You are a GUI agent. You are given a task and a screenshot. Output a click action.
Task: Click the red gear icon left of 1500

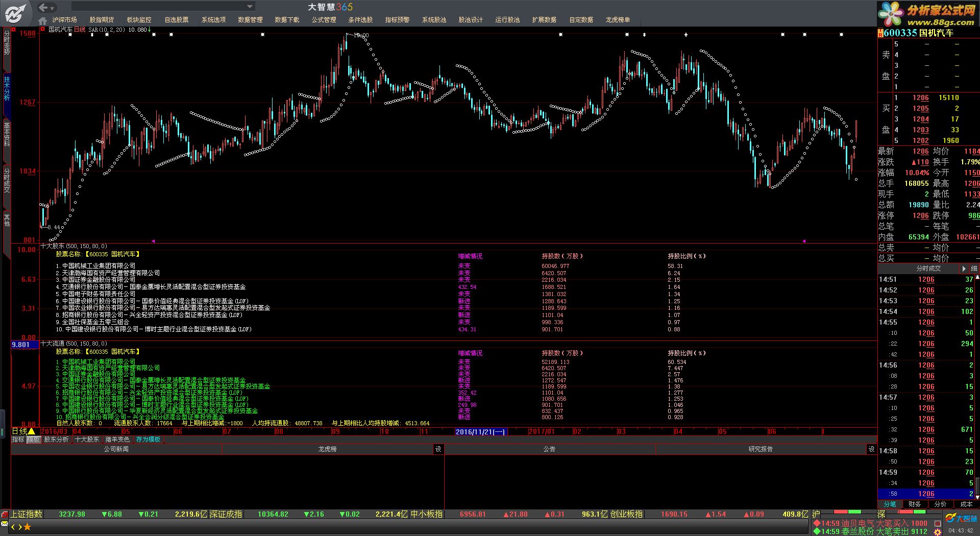click(14, 30)
